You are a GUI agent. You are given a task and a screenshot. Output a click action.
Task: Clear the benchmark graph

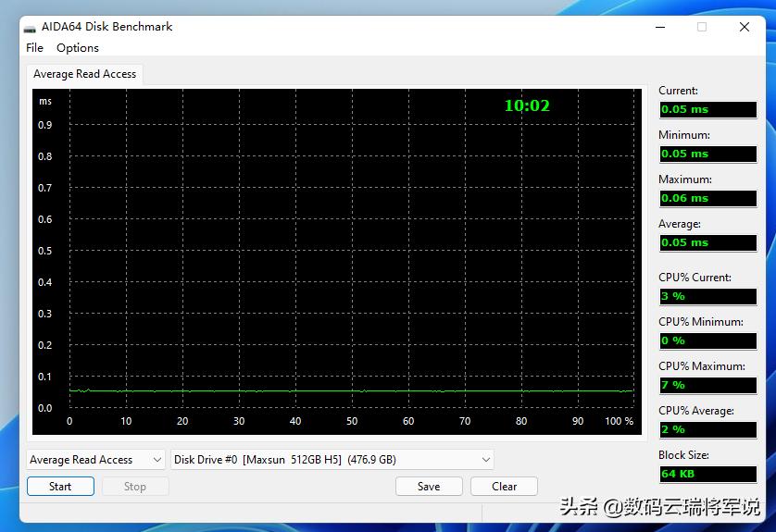(x=505, y=487)
